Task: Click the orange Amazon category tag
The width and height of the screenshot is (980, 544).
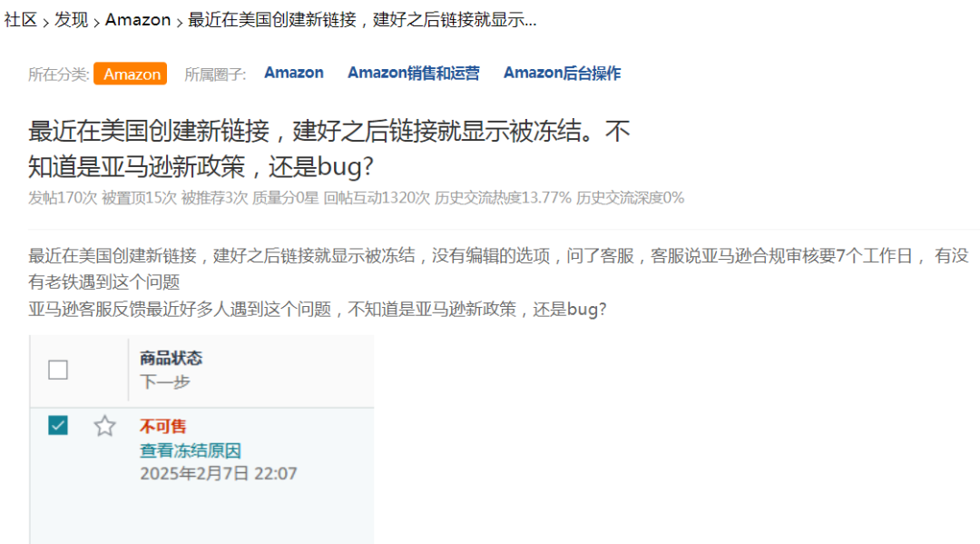Action: pos(131,74)
